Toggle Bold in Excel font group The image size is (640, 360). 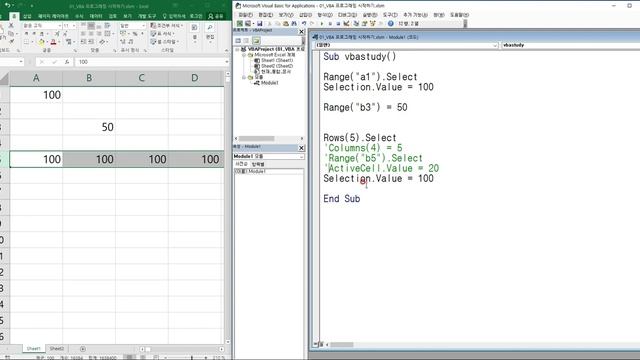click(27, 33)
